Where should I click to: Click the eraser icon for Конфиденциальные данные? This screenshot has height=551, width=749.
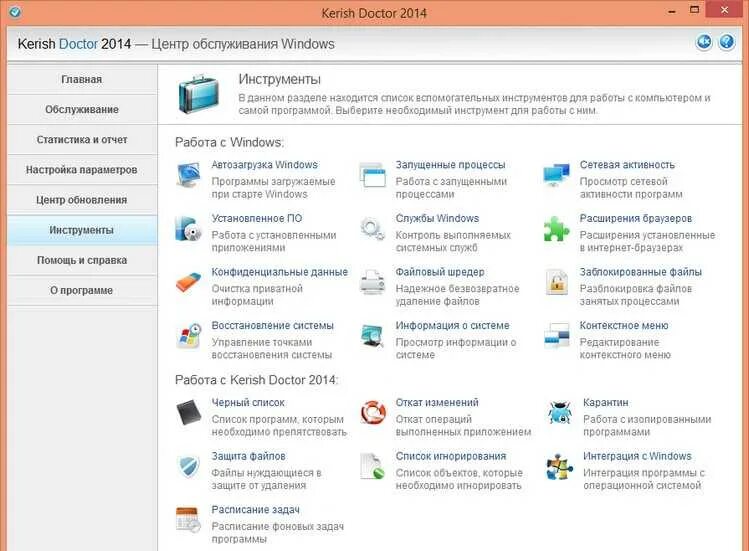(189, 282)
